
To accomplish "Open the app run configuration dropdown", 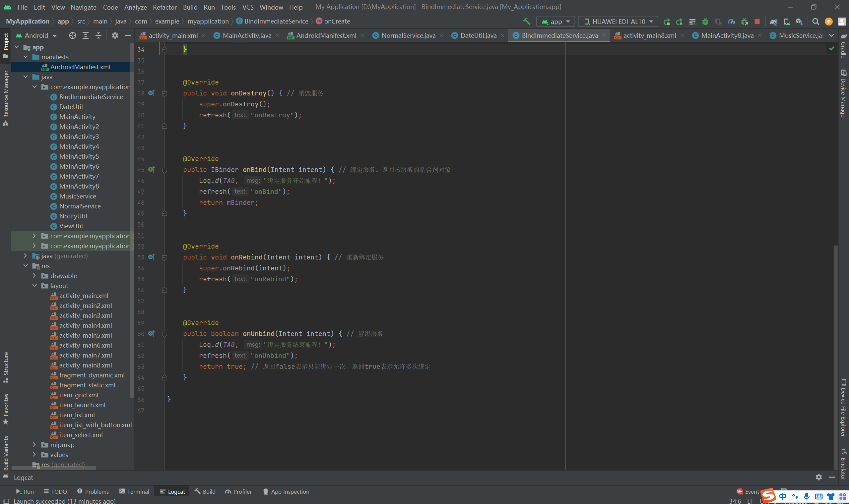I will [556, 22].
